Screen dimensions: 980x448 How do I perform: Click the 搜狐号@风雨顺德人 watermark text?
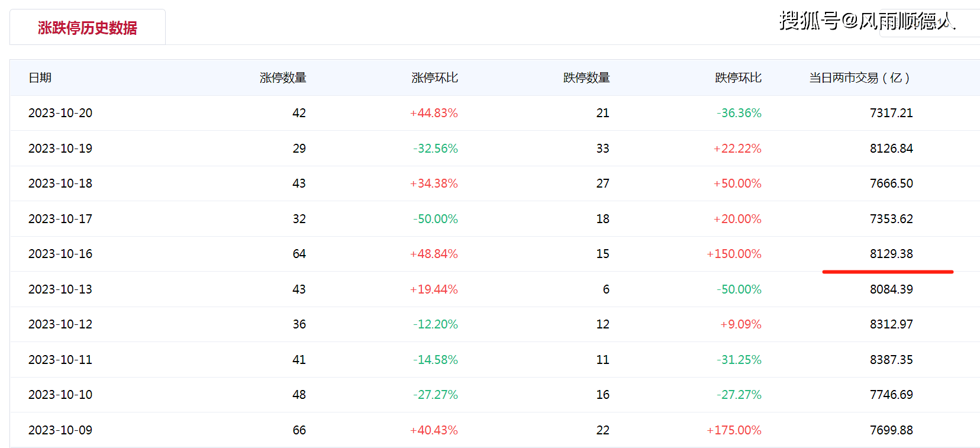click(x=866, y=21)
